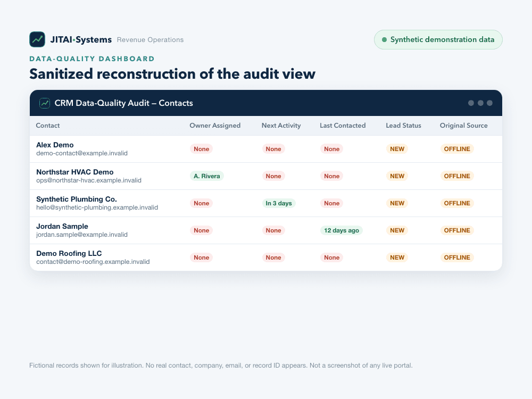Open the Alex Demo contact

(55, 145)
